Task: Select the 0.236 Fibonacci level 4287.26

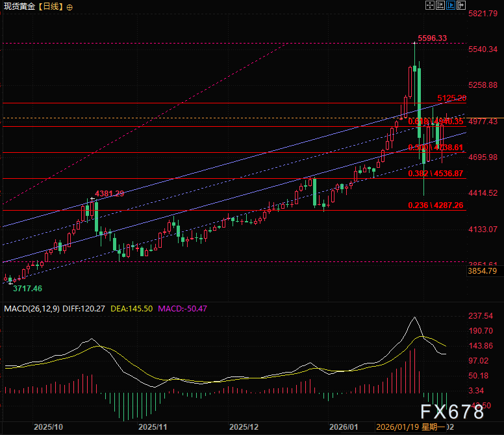Action: tap(436, 205)
